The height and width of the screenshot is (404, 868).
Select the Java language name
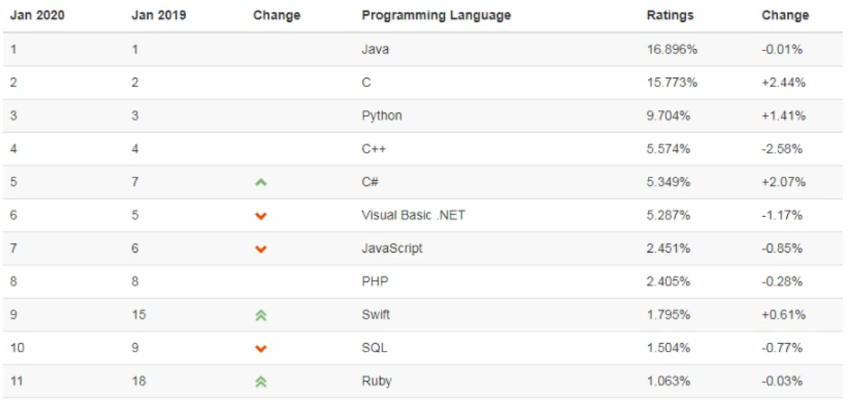click(375, 50)
